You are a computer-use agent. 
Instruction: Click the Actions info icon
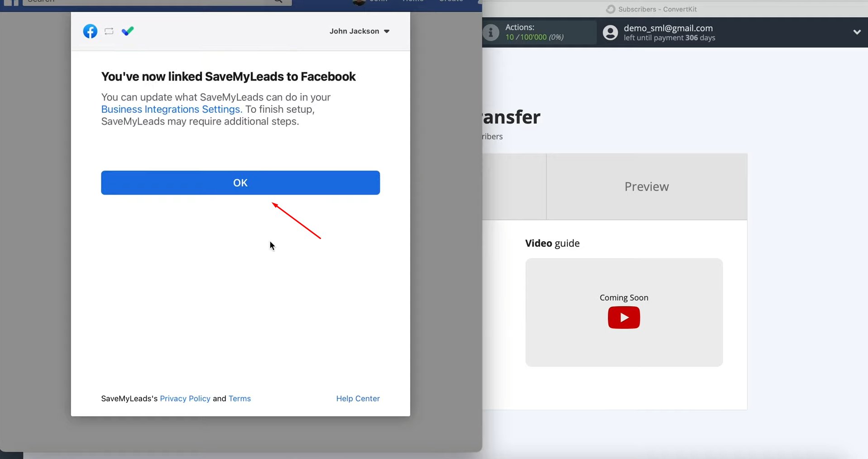491,33
